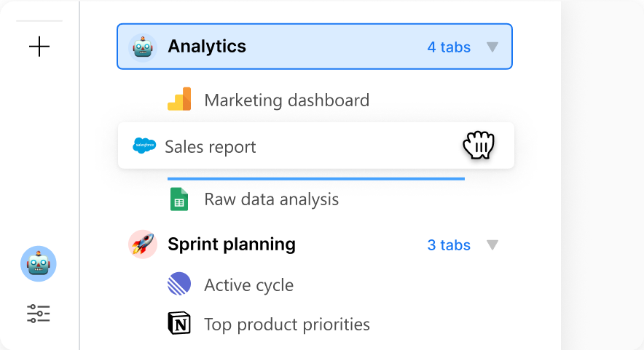Select the Sales report tab row
Image resolution: width=644 pixels, height=350 pixels.
coord(316,146)
